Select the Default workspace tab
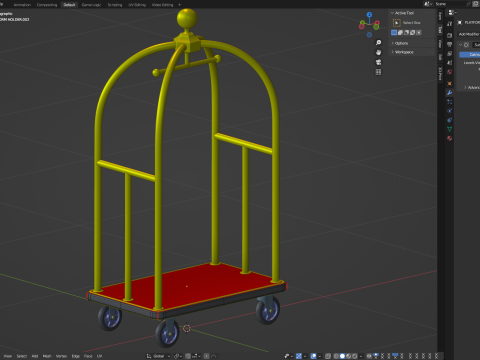The height and width of the screenshot is (360, 480). 69,5
